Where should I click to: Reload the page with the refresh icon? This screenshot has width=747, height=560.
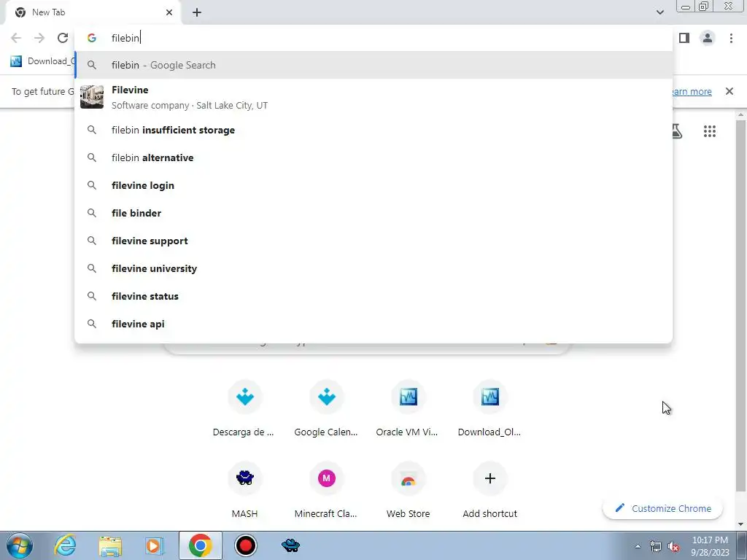click(63, 38)
